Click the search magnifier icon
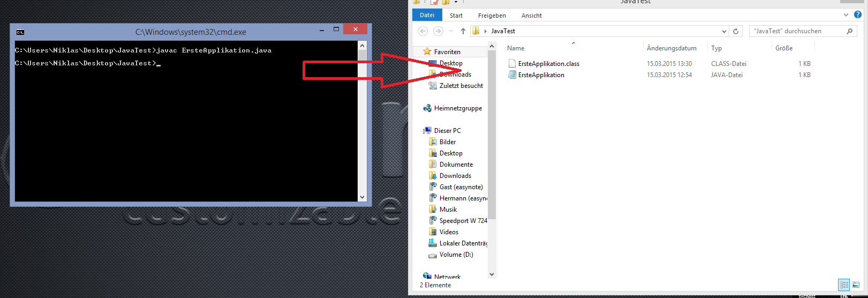Image resolution: width=868 pixels, height=298 pixels. point(849,31)
